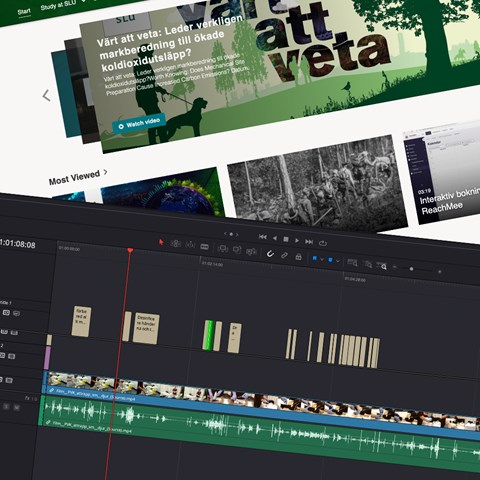This screenshot has width=480, height=480.
Task: Toggle linked selection chain icon
Action: 284,255
